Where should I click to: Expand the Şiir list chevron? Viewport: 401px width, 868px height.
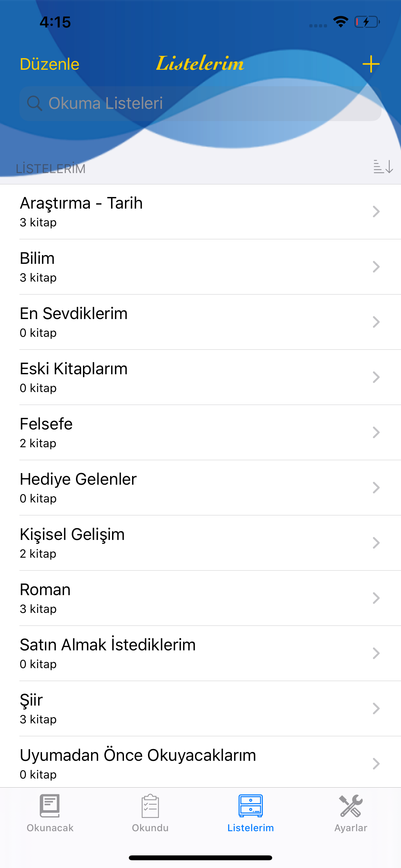[376, 708]
